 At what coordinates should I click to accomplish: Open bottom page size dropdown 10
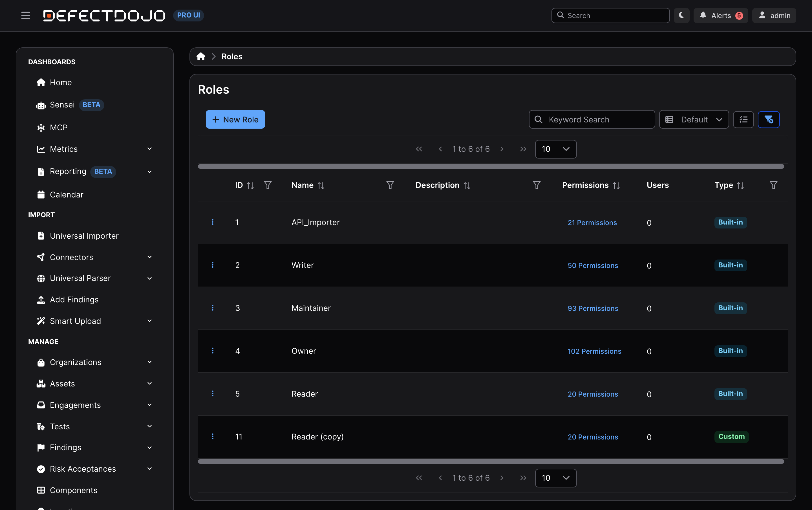555,478
